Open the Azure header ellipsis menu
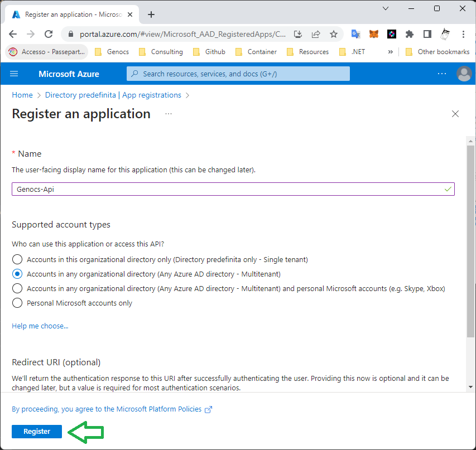This screenshot has width=476, height=450. coord(442,74)
